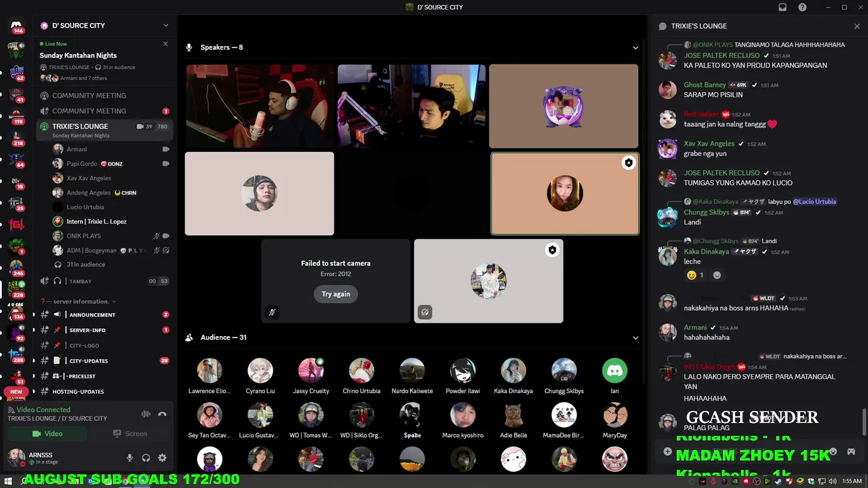Click moderator badge on highlighted speaker tile
Screen dimensions: 868x488
[629, 163]
